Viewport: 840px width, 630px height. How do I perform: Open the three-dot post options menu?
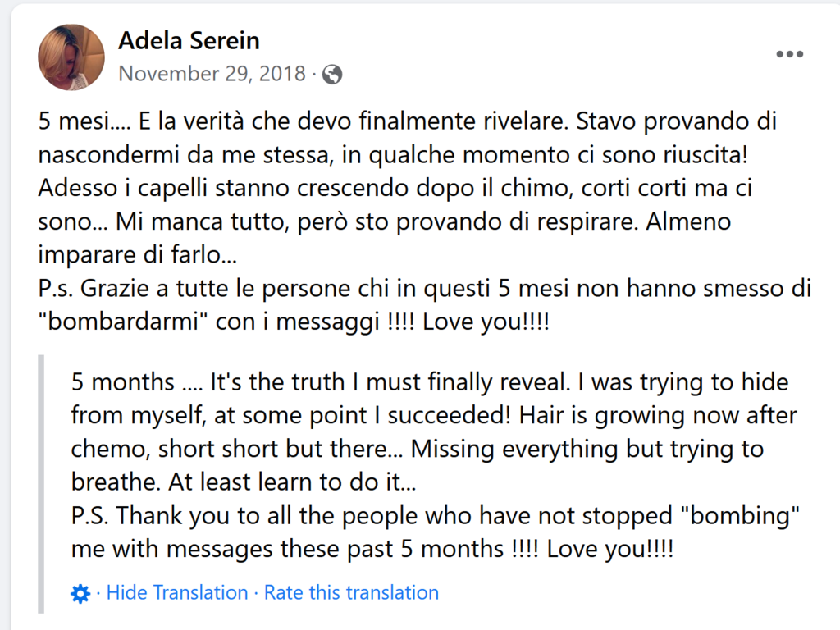(790, 54)
